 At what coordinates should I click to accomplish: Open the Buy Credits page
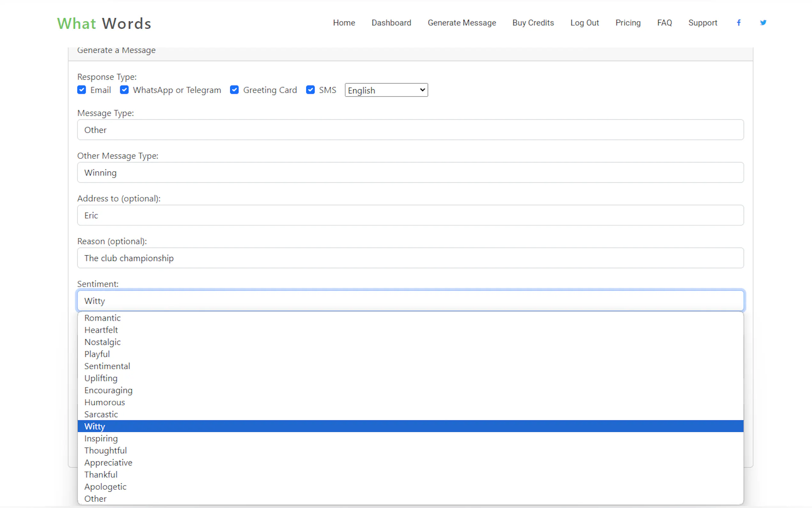pyautogui.click(x=533, y=22)
